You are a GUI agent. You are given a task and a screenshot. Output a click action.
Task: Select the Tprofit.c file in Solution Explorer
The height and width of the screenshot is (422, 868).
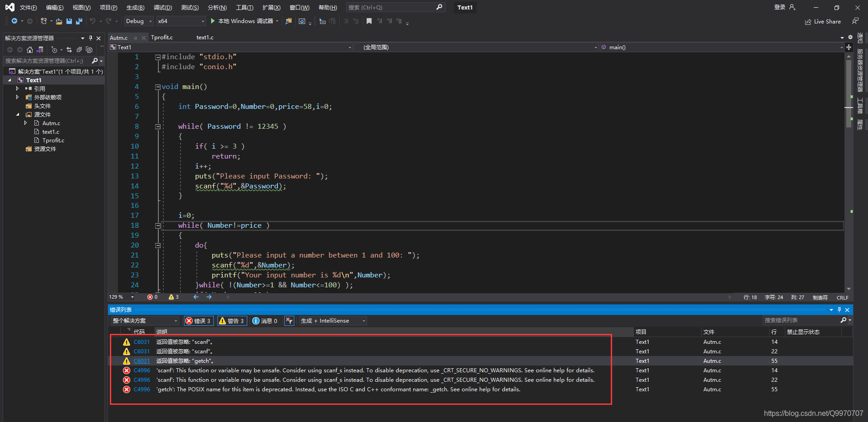point(53,141)
